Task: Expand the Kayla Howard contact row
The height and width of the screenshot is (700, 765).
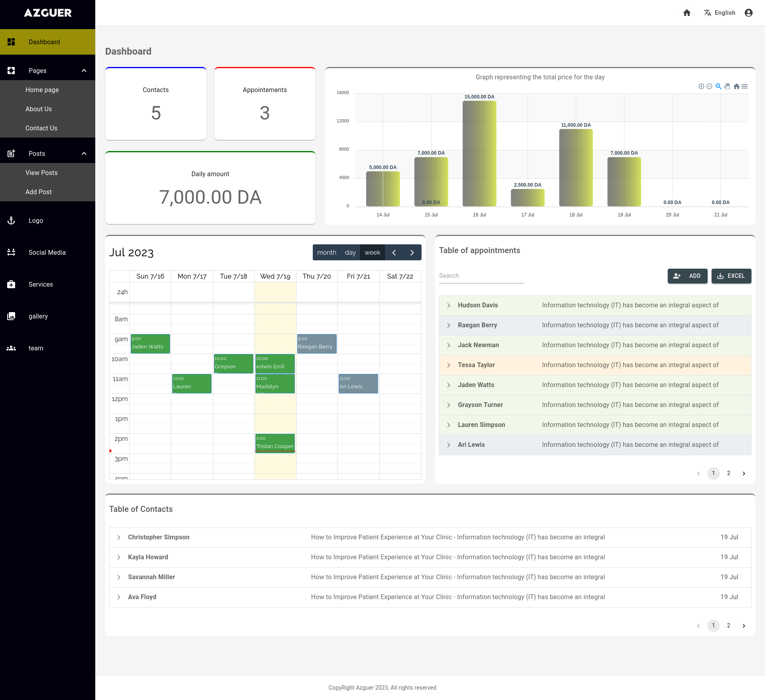Action: [119, 557]
